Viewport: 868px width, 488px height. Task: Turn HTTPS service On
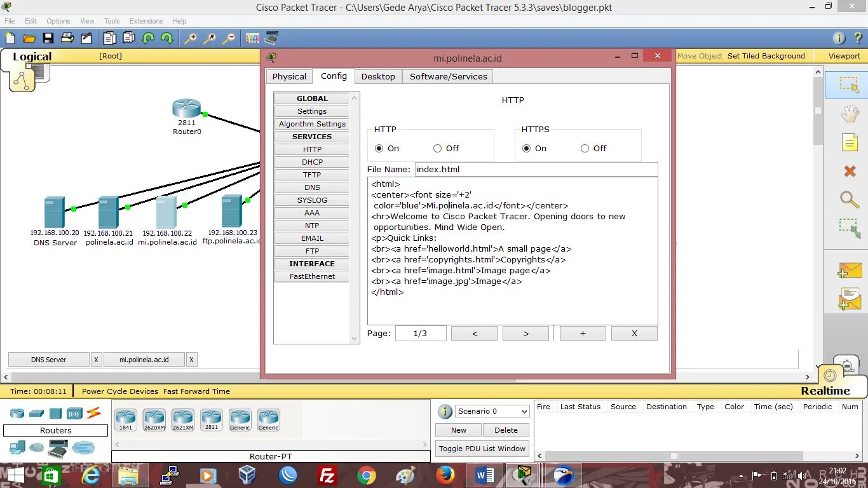526,148
